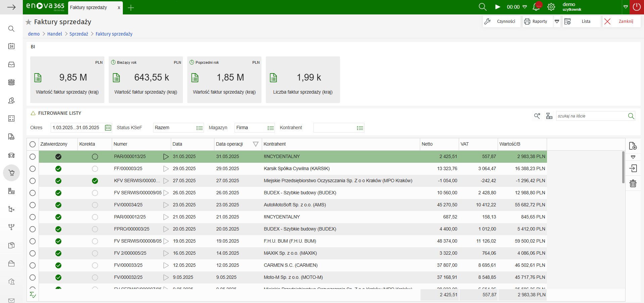644x303 pixels.
Task: Select row checkbox for FV/000034/25
Action: 33,205
